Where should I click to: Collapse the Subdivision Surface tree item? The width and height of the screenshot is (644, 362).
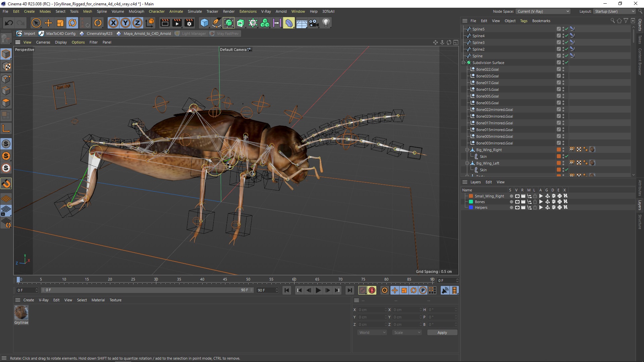tap(464, 63)
